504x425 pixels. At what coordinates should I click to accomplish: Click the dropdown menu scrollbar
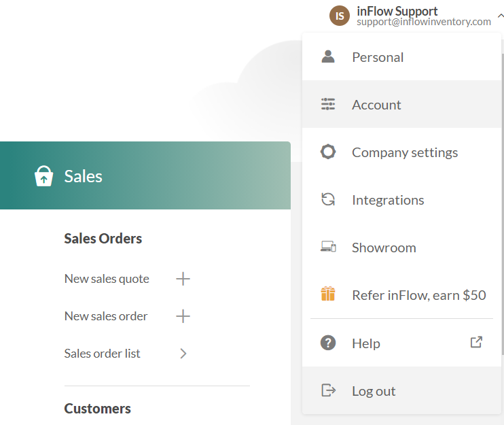pyautogui.click(x=503, y=204)
